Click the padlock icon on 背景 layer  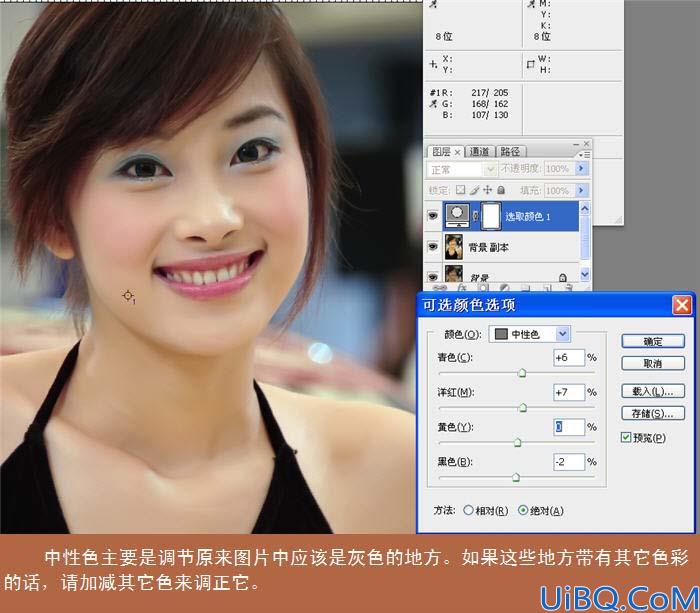pyautogui.click(x=562, y=278)
